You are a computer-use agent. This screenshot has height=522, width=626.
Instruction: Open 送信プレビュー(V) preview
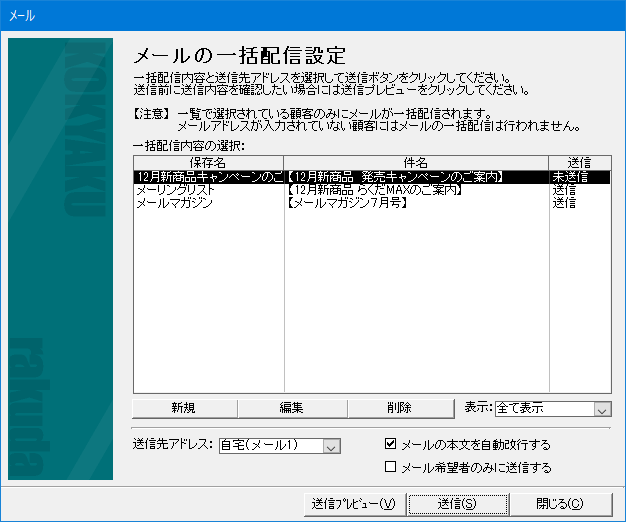tap(353, 503)
